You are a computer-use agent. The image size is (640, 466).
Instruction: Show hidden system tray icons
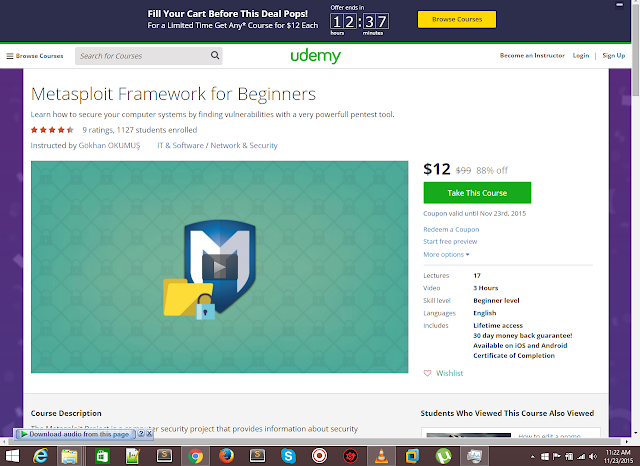point(532,457)
